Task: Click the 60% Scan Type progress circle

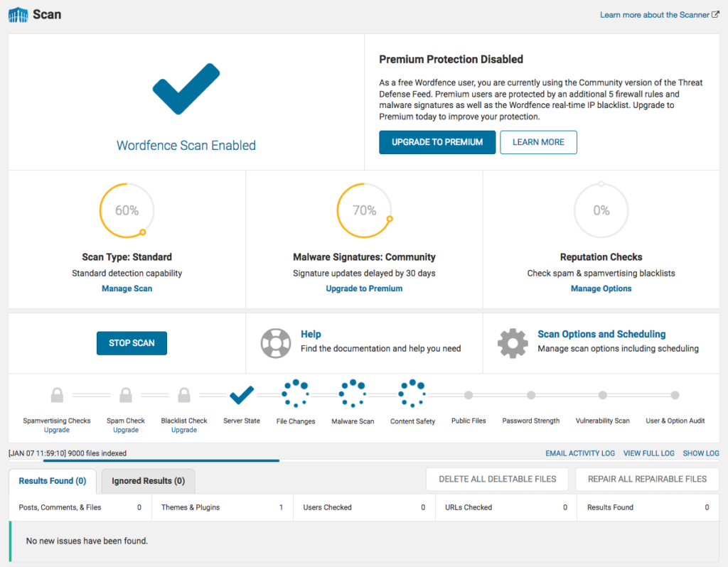Action: [x=127, y=210]
